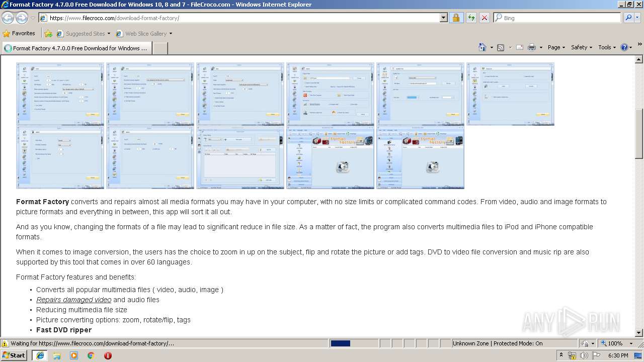Viewport: 644px width, 362px height.
Task: Open the Page menu
Action: 556,47
